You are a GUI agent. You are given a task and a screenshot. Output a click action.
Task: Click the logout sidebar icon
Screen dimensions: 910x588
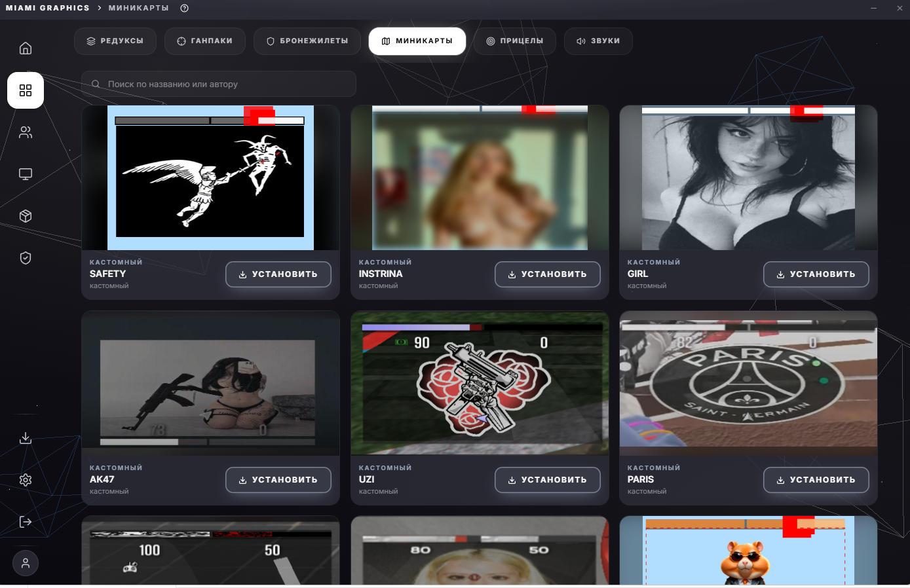pyautogui.click(x=26, y=522)
